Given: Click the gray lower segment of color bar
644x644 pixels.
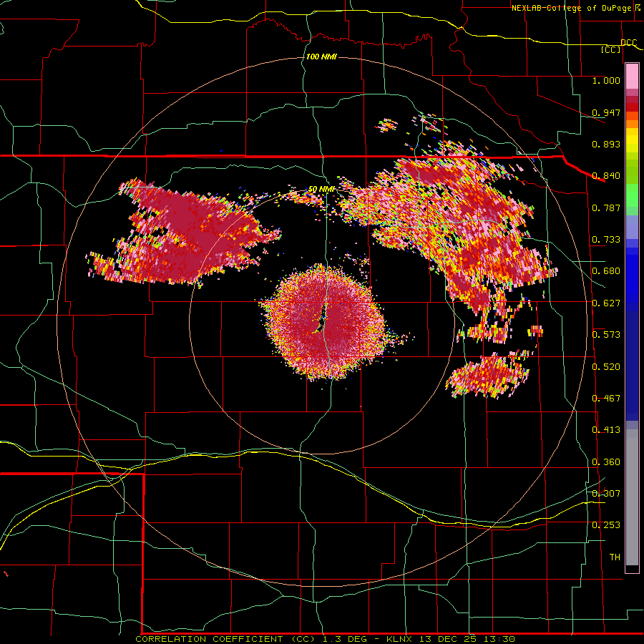Looking at the screenshot, I should 632,497.
